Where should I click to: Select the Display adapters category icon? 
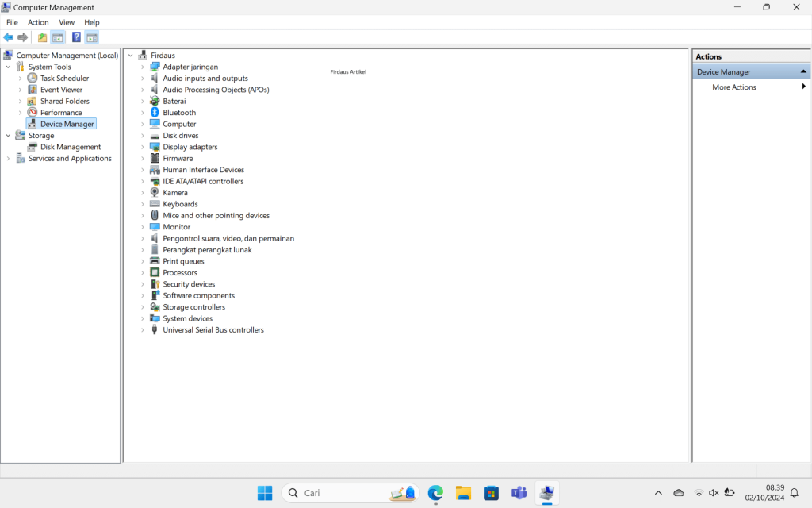tap(154, 147)
